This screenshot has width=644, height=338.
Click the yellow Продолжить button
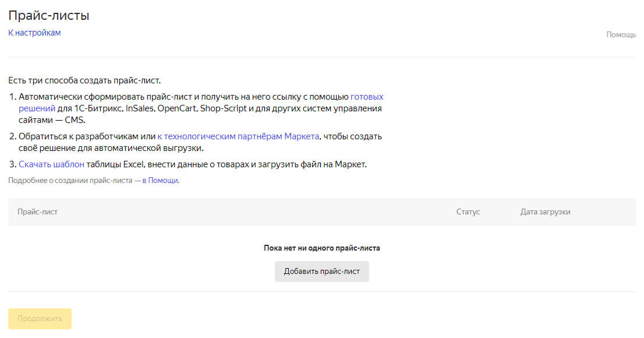tap(40, 319)
